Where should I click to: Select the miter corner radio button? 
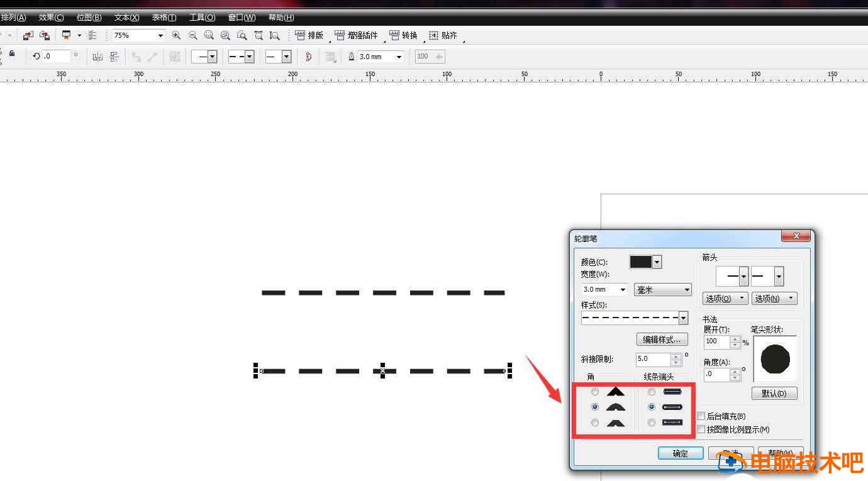595,392
